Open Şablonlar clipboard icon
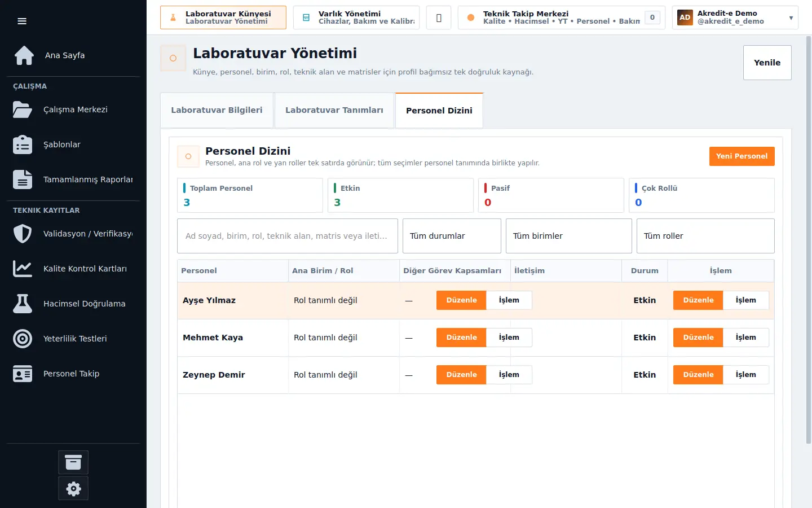812x508 pixels. coord(23,144)
